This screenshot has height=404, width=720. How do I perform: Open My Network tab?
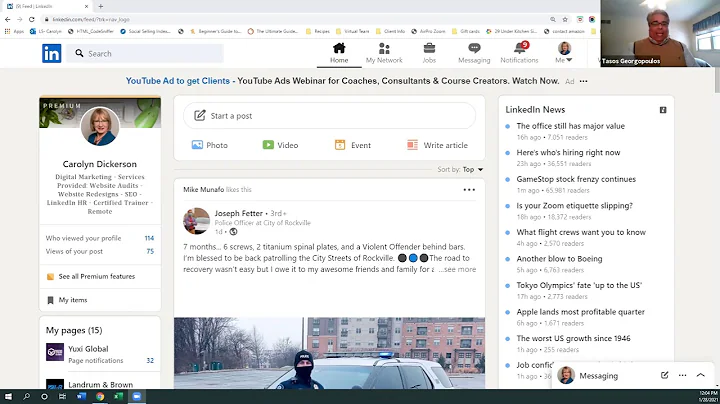coord(384,53)
